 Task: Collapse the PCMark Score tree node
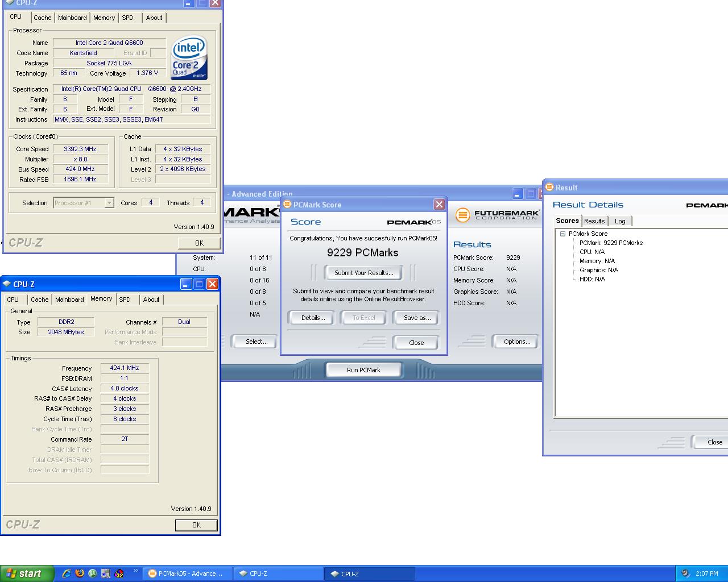point(562,234)
